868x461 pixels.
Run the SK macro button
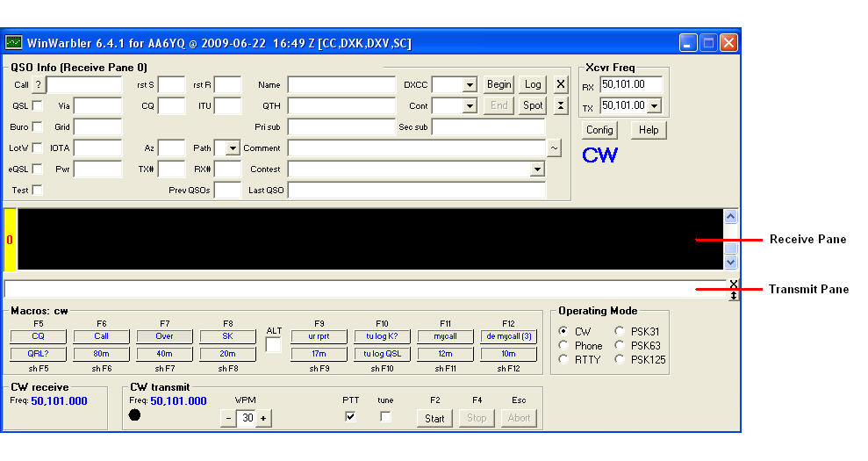coord(227,336)
